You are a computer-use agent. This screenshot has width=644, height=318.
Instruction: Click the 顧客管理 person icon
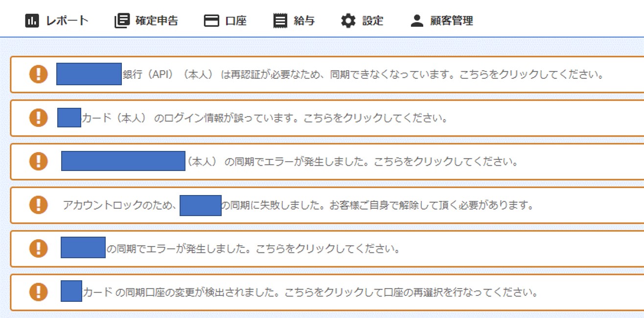pyautogui.click(x=416, y=21)
